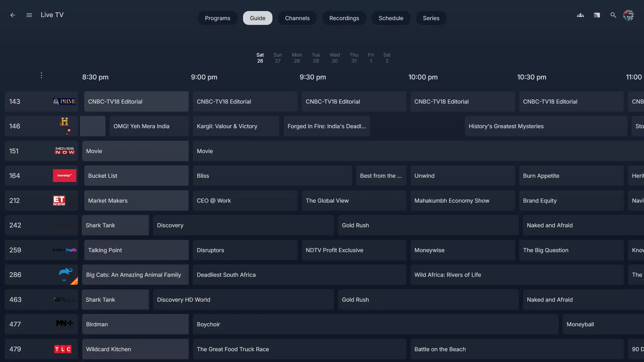Screen dimensions: 644x362
Task: Open guide options three-dot menu
Action: pos(42,75)
